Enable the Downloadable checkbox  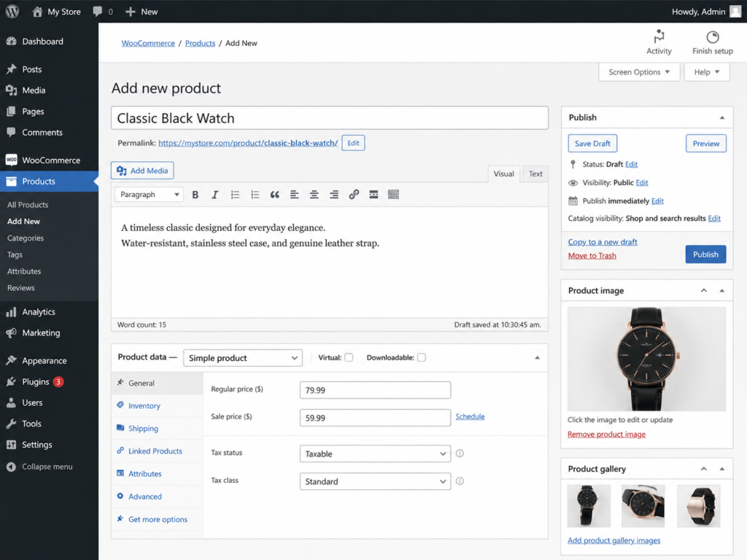422,357
